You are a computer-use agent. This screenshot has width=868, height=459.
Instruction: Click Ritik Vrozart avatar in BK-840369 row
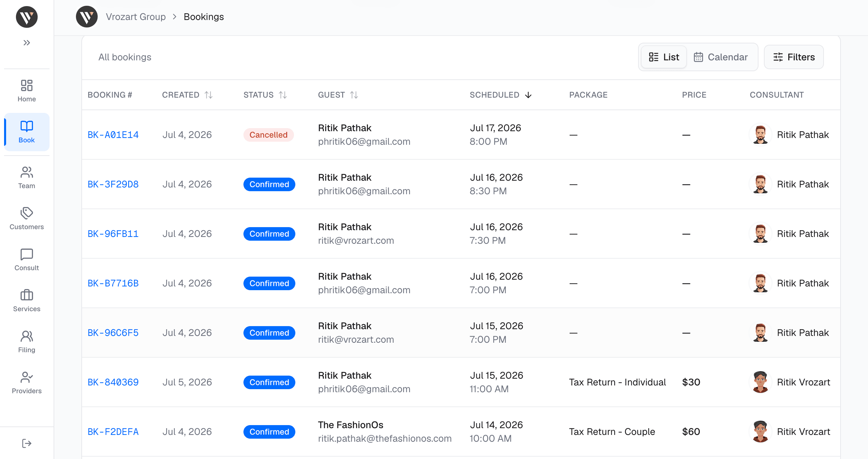click(761, 382)
